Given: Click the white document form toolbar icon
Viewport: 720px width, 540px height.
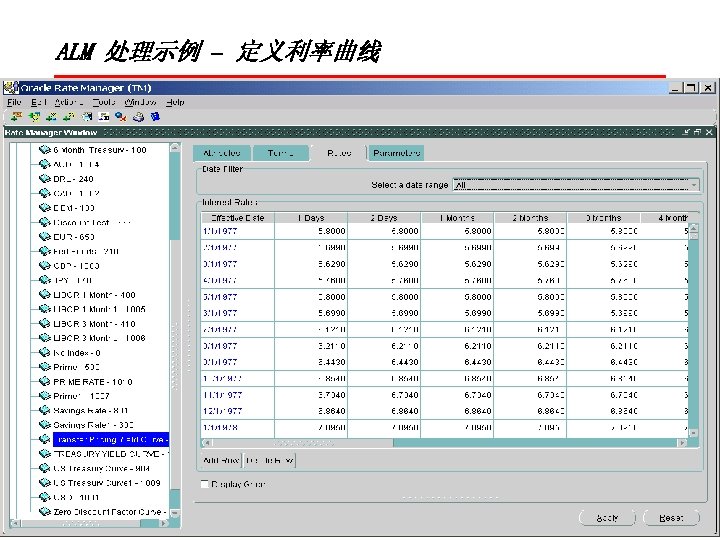Looking at the screenshot, I should [x=104, y=117].
